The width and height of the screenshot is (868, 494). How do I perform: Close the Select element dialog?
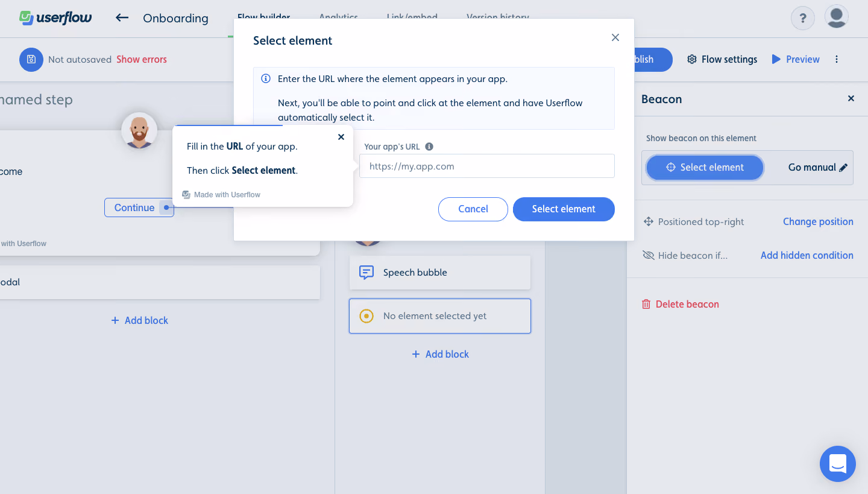click(x=615, y=37)
